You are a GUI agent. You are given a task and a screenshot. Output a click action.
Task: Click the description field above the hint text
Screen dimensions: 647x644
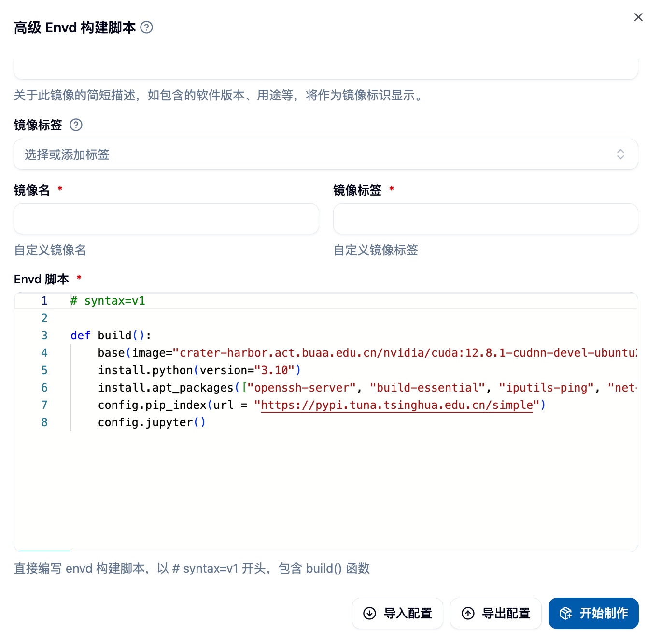coord(325,69)
